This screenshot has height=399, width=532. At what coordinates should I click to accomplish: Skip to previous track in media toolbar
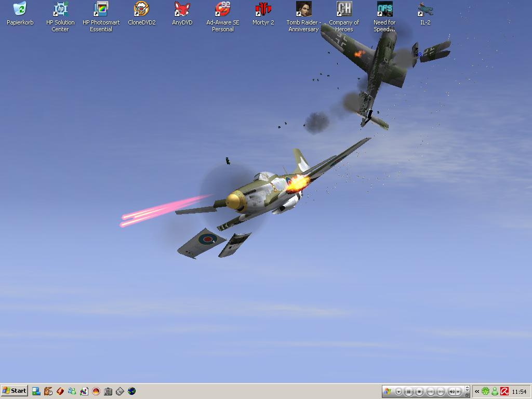tap(430, 392)
